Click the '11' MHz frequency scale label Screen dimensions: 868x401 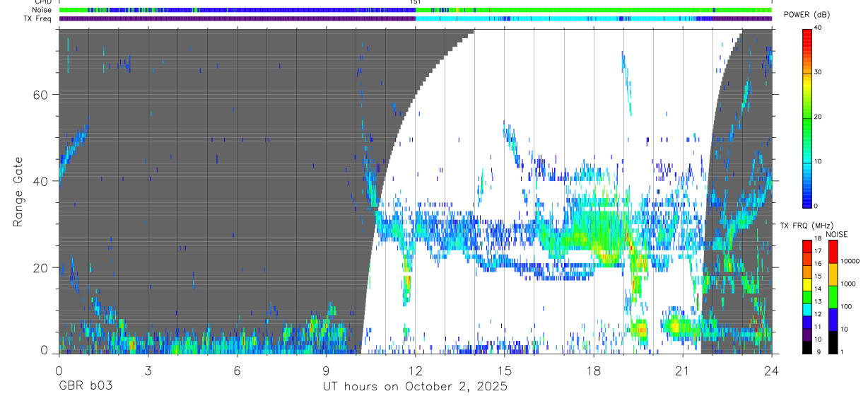pos(819,327)
